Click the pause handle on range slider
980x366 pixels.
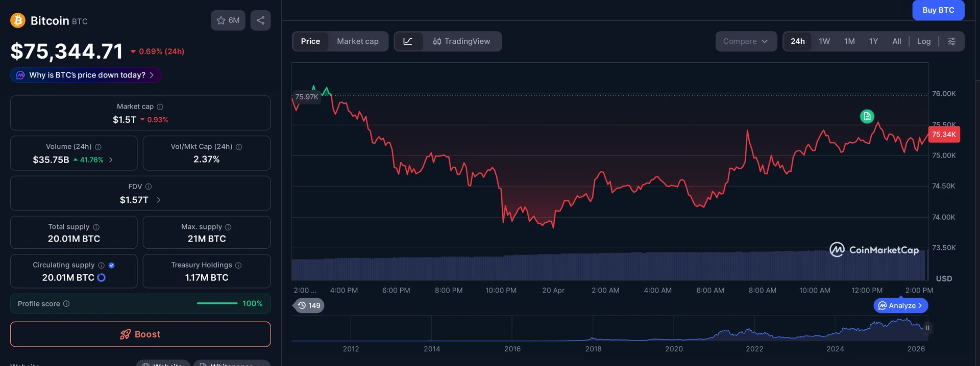pos(927,328)
